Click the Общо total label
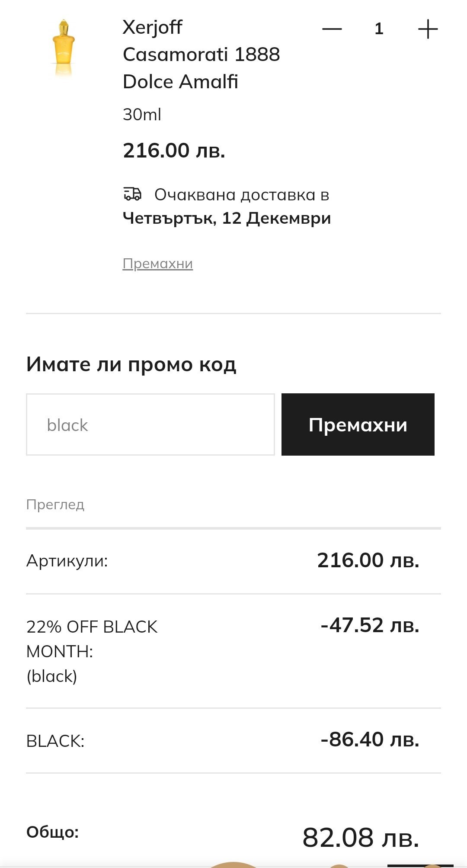The image size is (467, 868). [x=52, y=832]
